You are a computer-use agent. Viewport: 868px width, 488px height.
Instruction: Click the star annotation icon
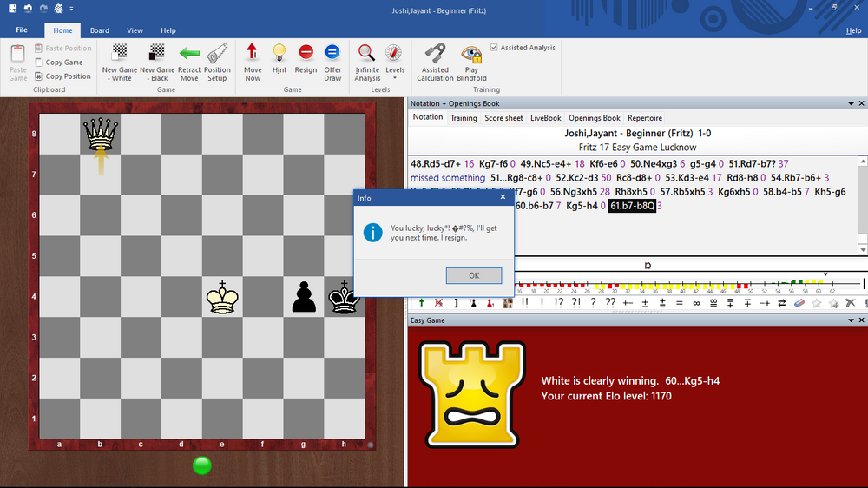816,303
